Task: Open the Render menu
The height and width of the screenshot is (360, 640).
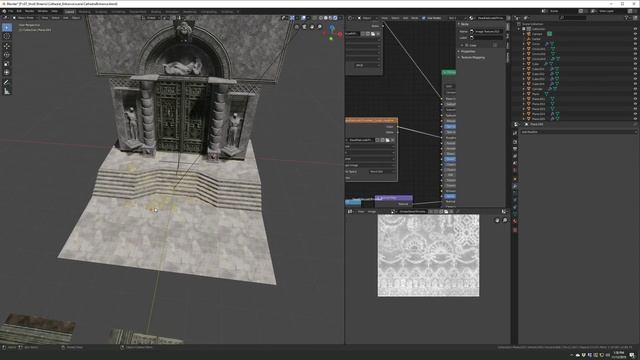Action: pos(29,11)
